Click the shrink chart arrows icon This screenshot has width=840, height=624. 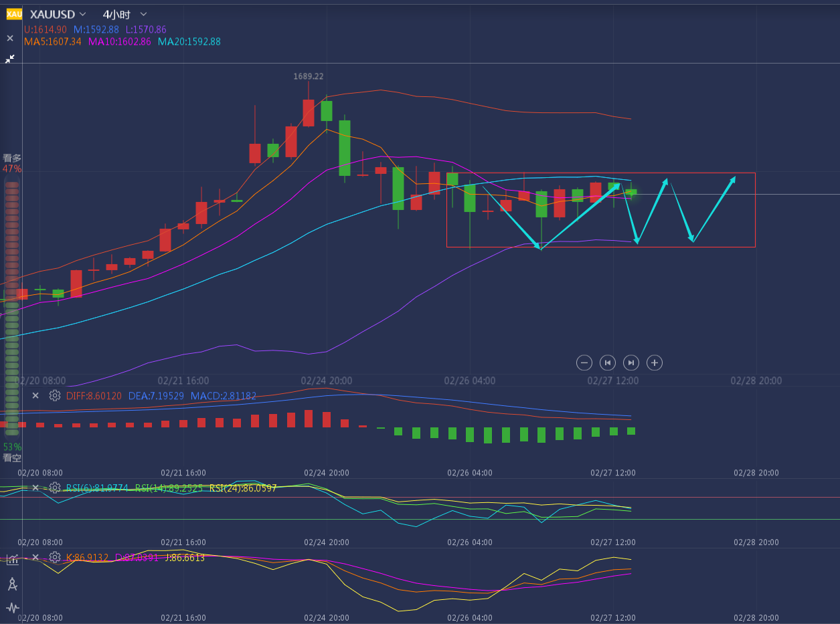10,60
